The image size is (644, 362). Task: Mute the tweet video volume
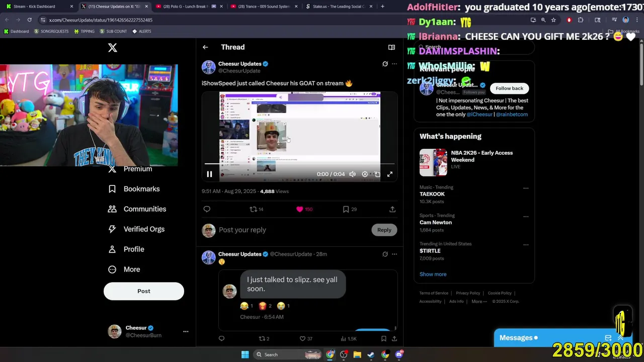352,174
